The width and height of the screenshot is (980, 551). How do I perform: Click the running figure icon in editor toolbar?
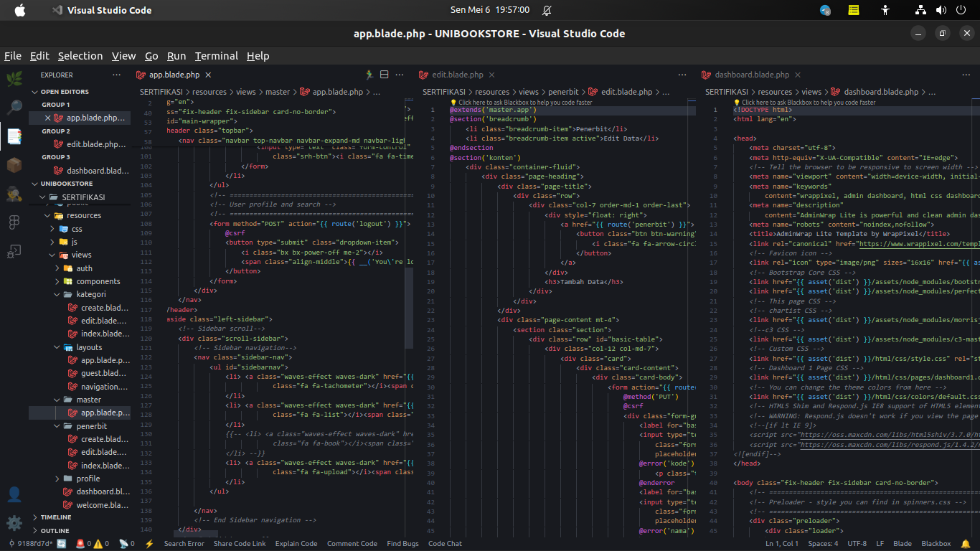click(369, 75)
